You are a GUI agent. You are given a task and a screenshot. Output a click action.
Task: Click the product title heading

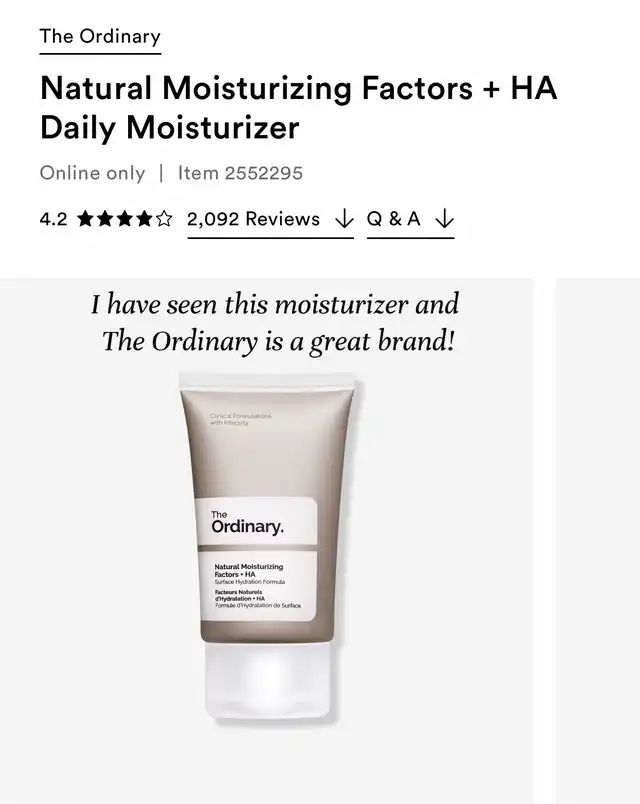(x=298, y=107)
